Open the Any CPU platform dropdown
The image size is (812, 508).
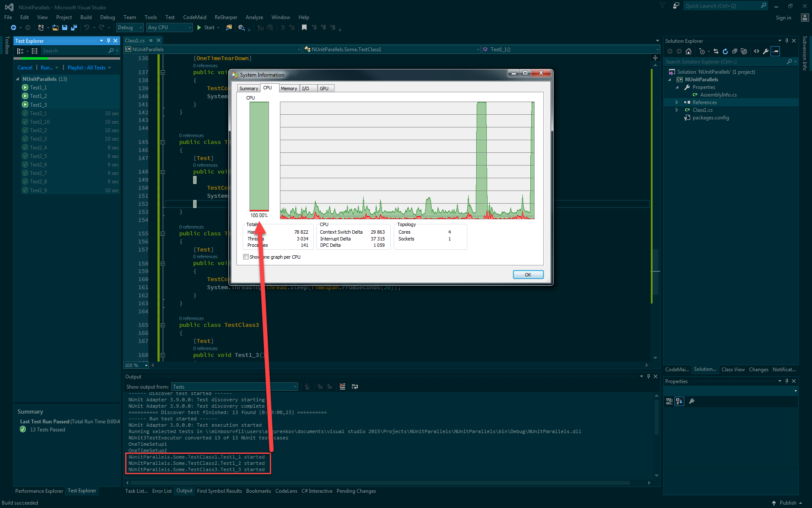[x=170, y=28]
